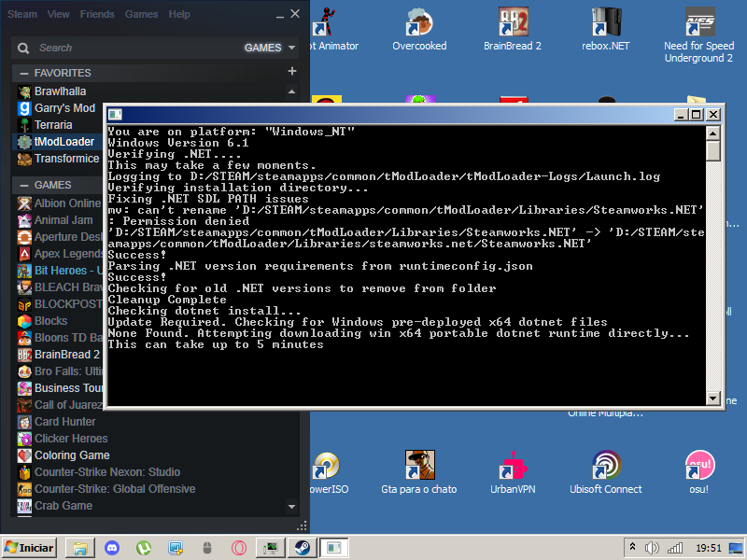Minimize the Steam window
Screen dimensions: 747x560
280,15
